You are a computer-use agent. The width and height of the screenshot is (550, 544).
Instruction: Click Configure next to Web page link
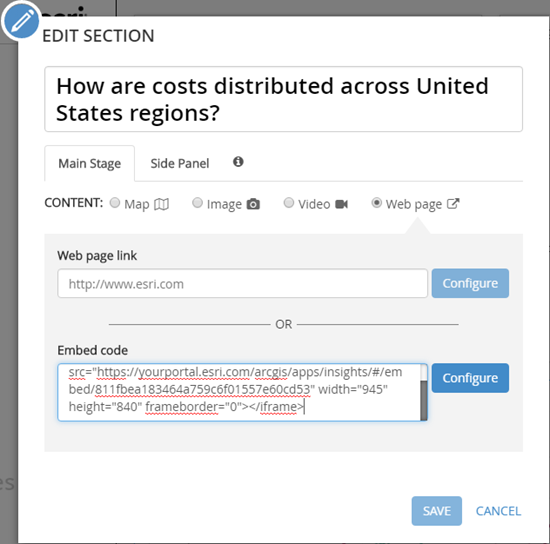pos(470,283)
